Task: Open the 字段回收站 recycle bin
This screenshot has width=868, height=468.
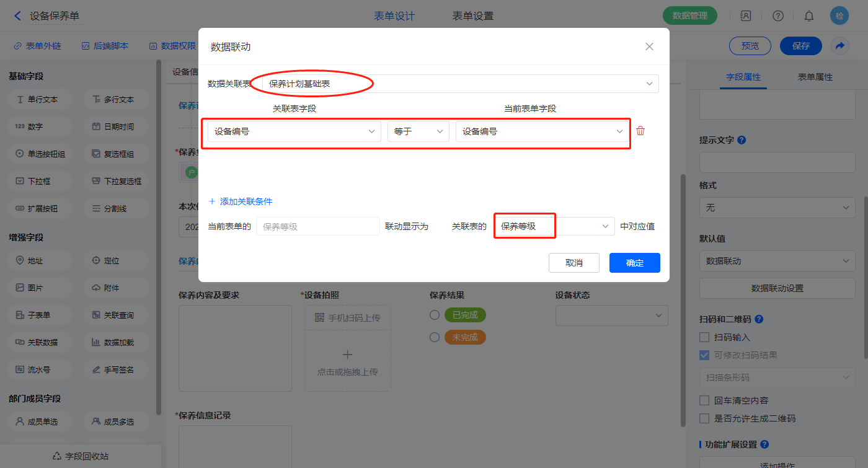Action: pyautogui.click(x=81, y=456)
